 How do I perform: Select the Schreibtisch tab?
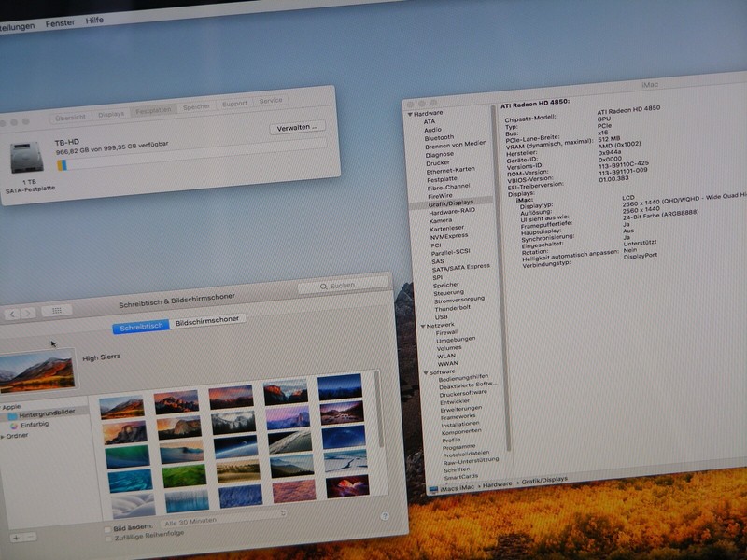(x=141, y=326)
